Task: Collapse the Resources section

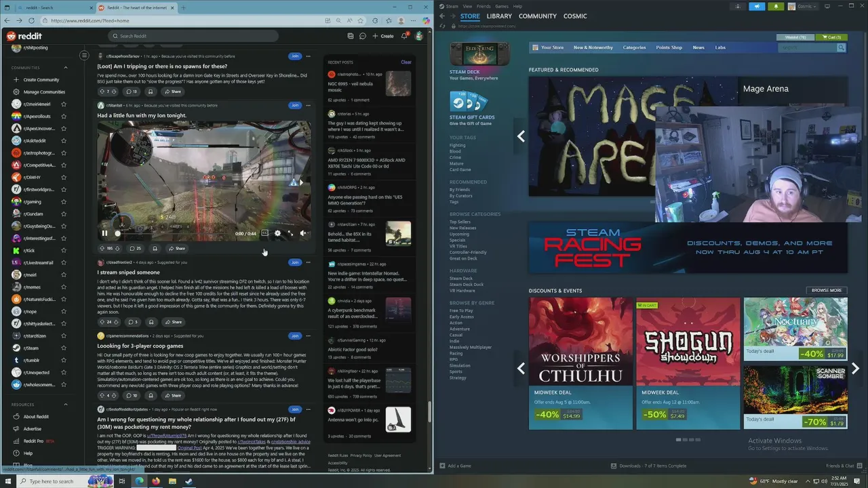Action: [66, 405]
